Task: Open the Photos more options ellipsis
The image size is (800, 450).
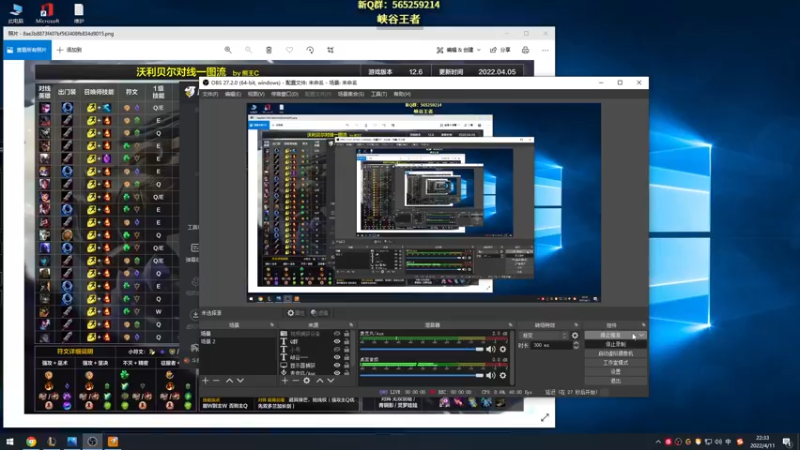Action: 545,50
